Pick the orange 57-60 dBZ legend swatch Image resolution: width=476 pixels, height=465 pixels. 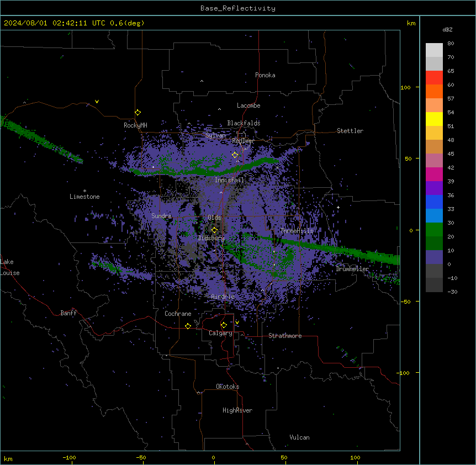coord(434,91)
